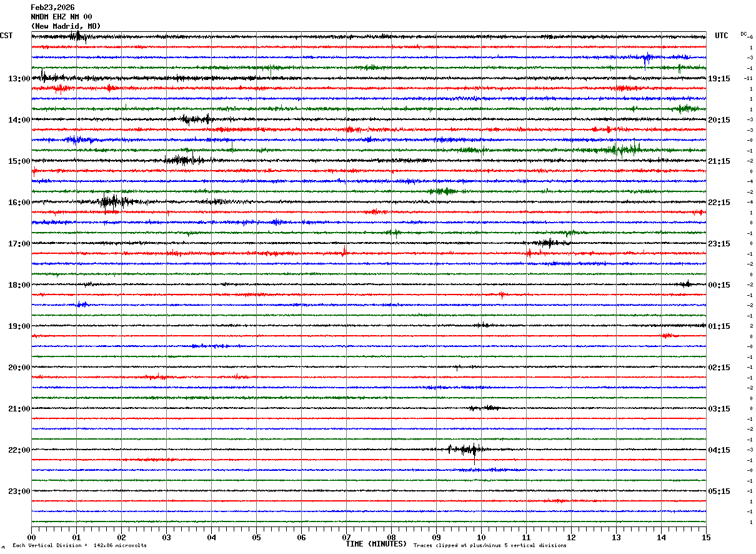The height and width of the screenshot is (554, 756).
Task: Click the CST timezone label
Action: tap(6, 36)
